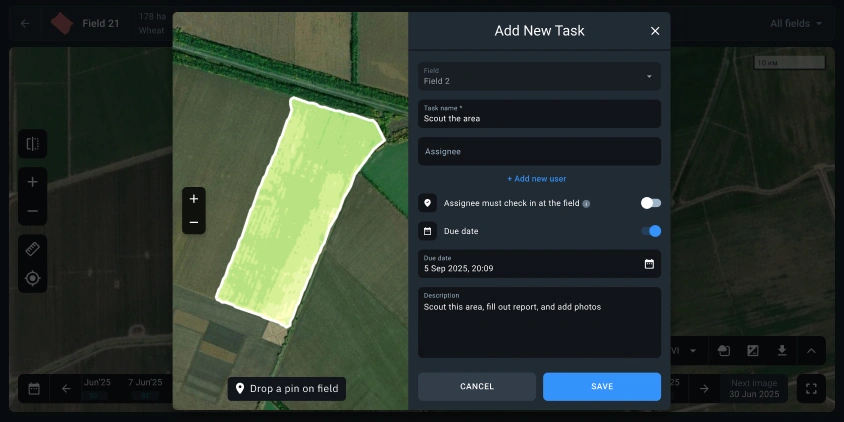This screenshot has width=844, height=422.
Task: Click the split-view compare icon on the map
Action: (x=32, y=144)
